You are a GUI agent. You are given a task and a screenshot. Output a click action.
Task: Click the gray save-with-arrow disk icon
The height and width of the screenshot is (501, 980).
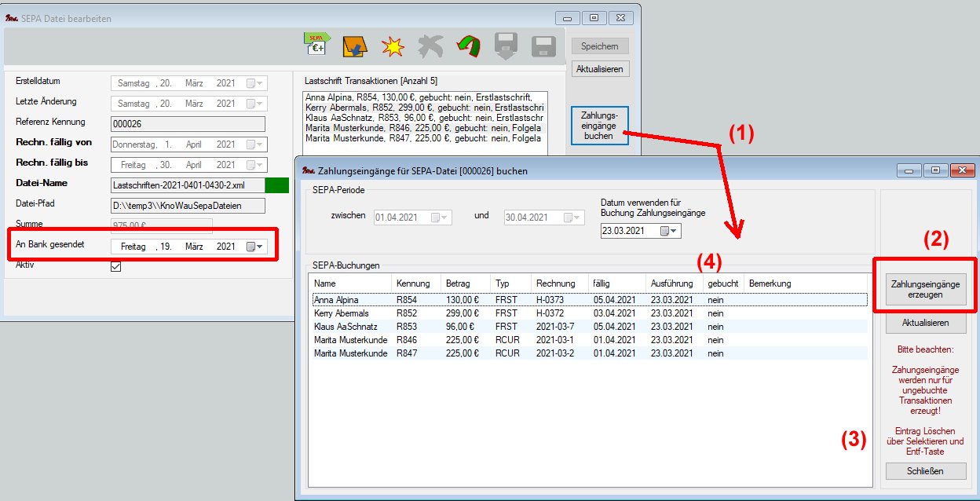[506, 46]
